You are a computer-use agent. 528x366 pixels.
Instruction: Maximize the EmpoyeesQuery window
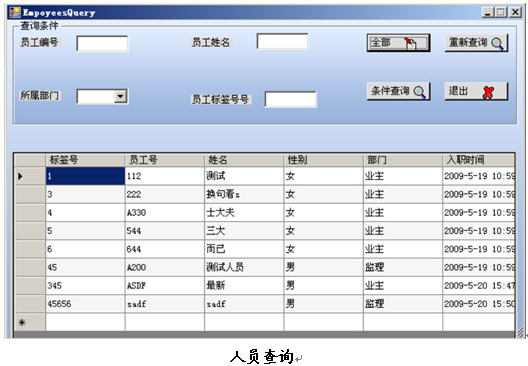[501, 12]
